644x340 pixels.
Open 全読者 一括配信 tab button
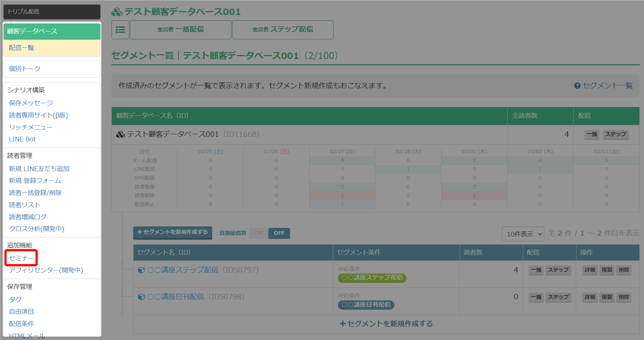[x=181, y=30]
